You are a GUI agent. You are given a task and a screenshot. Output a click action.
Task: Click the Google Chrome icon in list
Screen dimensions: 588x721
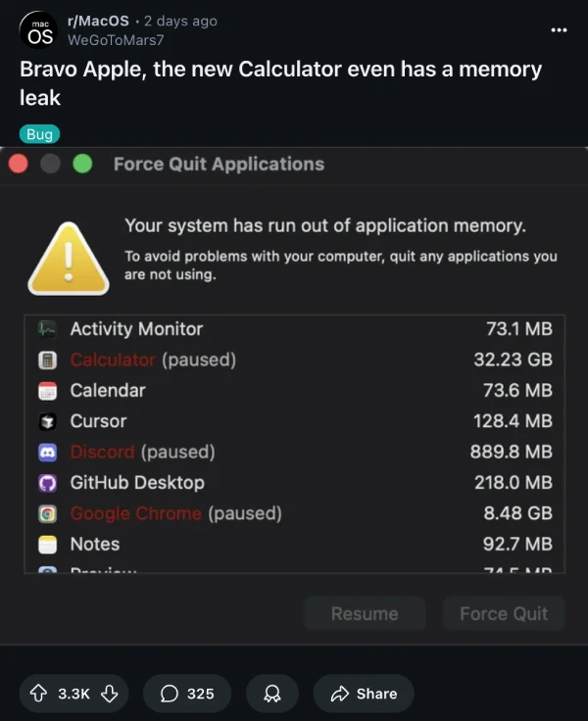point(47,513)
